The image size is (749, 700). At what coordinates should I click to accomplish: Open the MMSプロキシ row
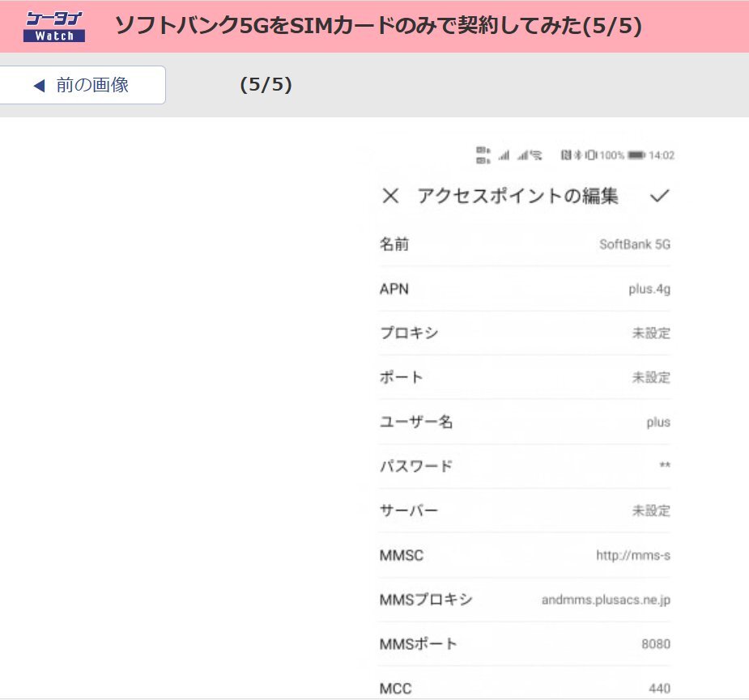point(525,600)
